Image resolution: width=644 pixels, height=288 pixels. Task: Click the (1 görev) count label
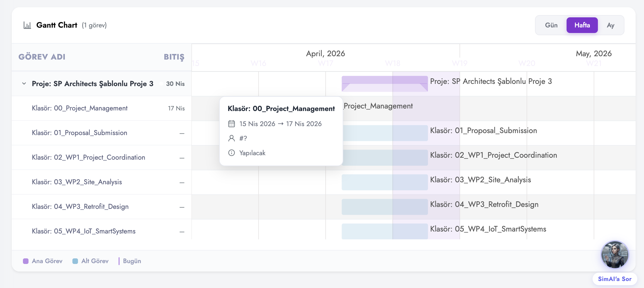pyautogui.click(x=94, y=25)
